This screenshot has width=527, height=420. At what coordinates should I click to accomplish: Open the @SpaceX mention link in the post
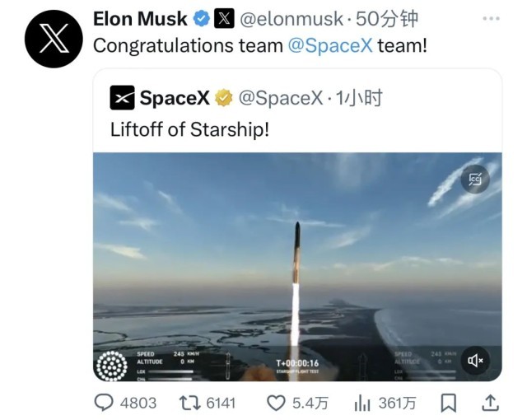(x=329, y=45)
